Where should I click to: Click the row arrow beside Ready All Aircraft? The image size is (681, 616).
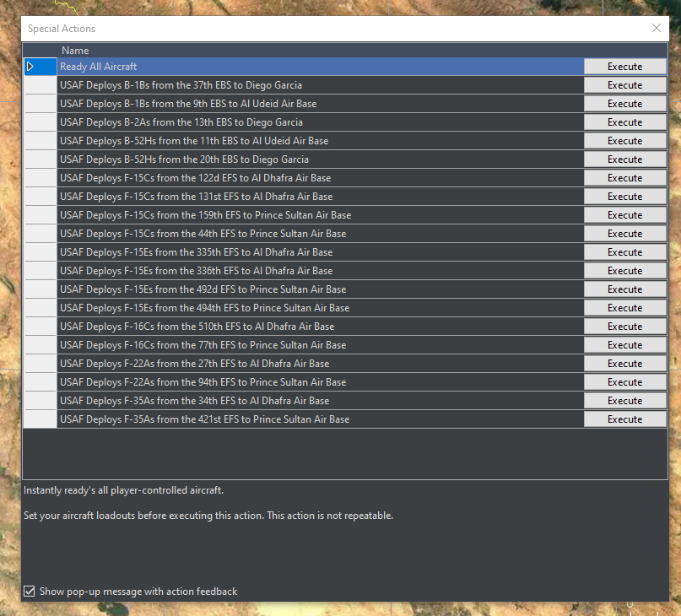coord(30,67)
